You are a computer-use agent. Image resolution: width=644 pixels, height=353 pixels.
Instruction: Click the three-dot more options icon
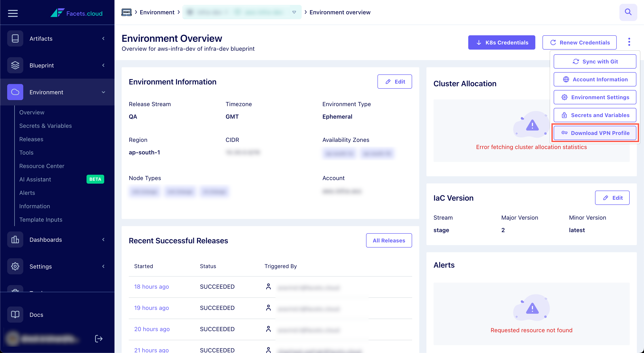pos(629,42)
